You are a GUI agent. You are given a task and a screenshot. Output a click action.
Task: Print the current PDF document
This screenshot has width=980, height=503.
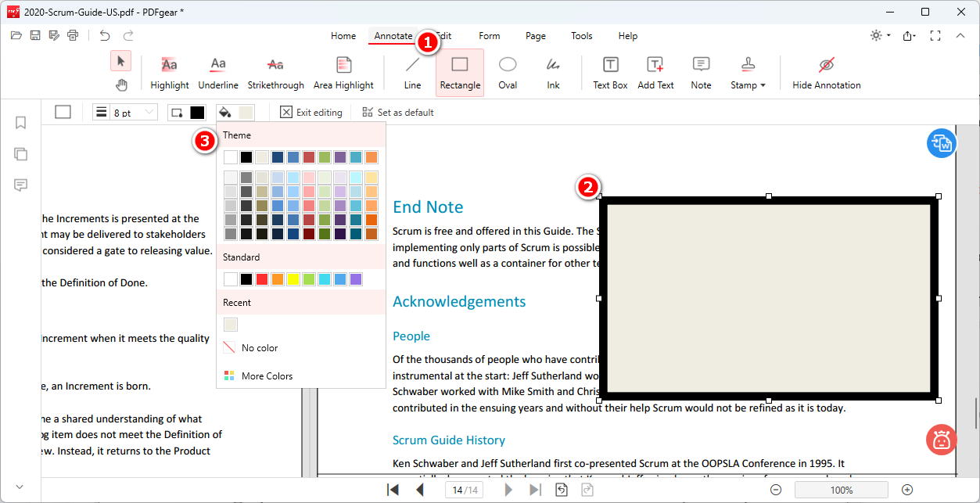tap(73, 35)
